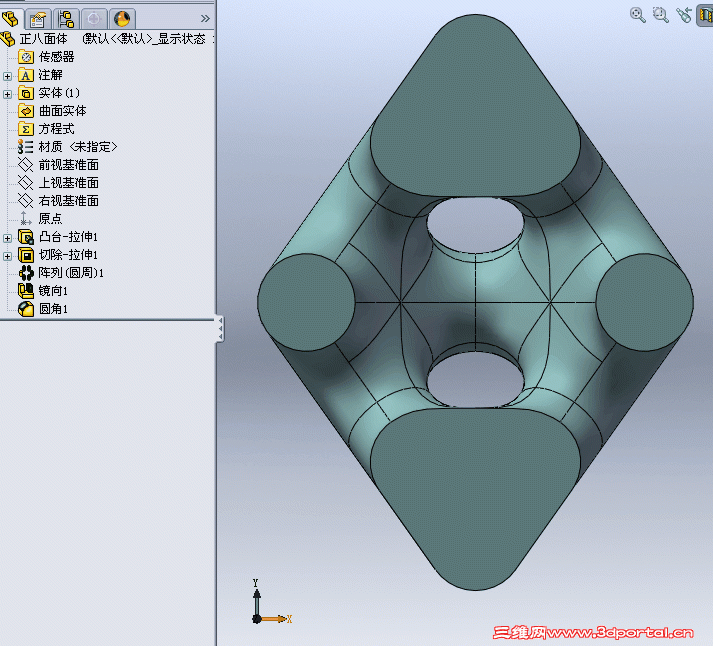Expand the 凸台-拉伸1 feature

click(x=7, y=238)
